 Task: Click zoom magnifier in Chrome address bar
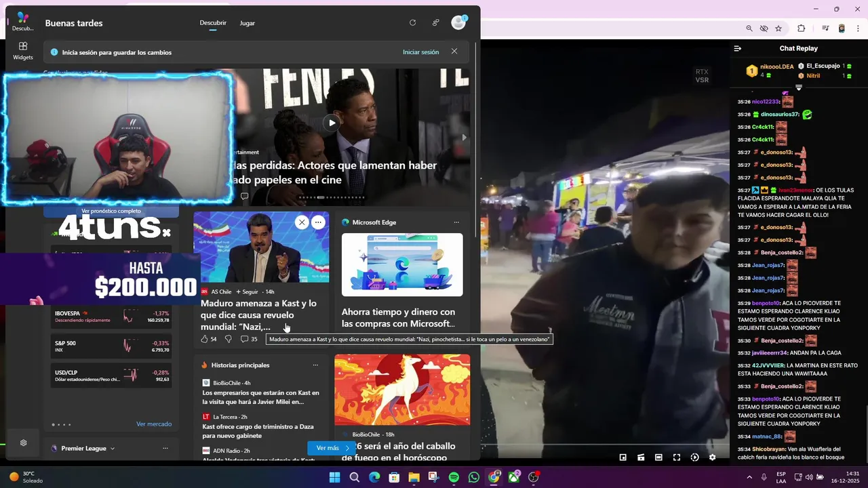[x=749, y=28]
